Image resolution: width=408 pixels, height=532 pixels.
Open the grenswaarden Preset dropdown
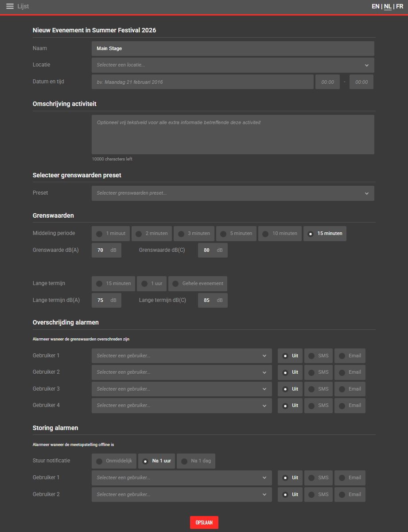click(x=233, y=193)
